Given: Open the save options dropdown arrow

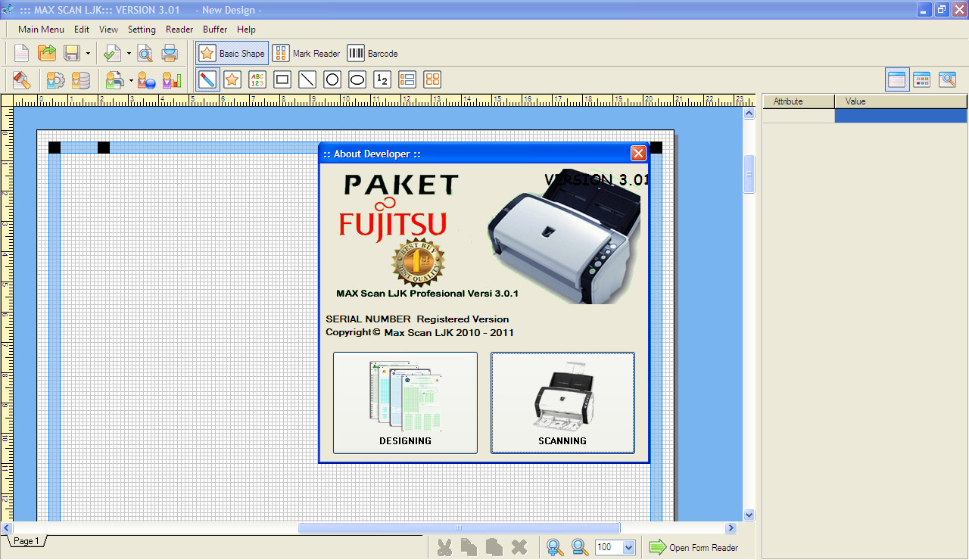Looking at the screenshot, I should (x=88, y=53).
